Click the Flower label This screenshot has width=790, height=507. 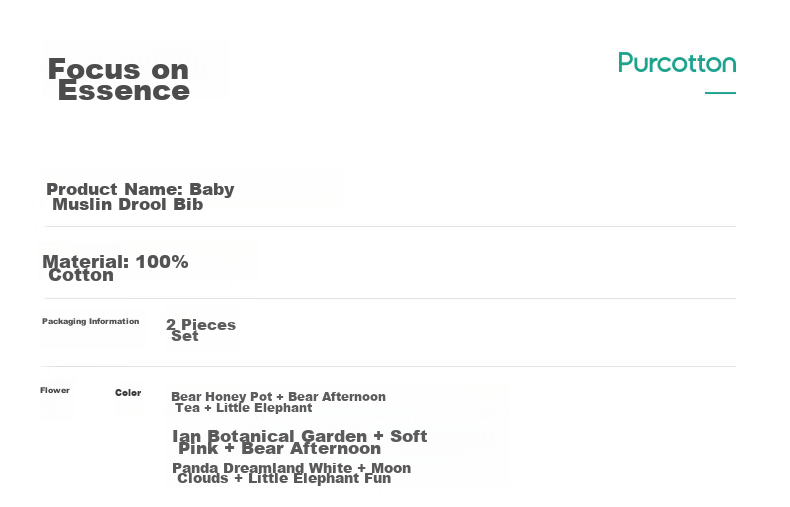pyautogui.click(x=55, y=390)
